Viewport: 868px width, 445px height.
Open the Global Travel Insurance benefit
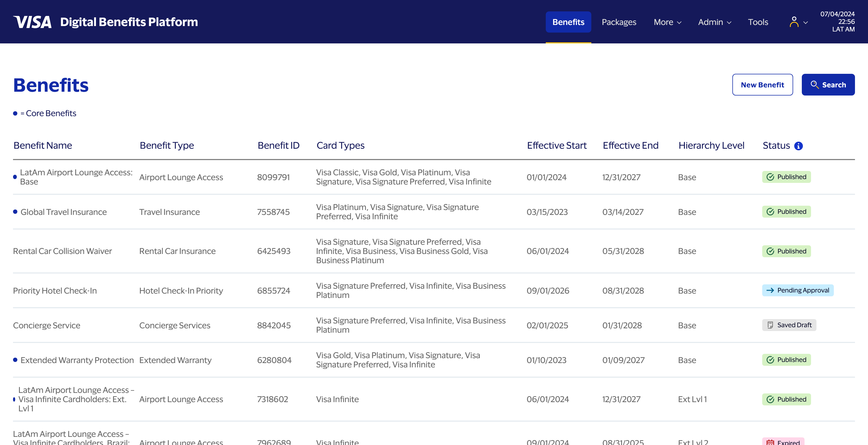coord(64,212)
